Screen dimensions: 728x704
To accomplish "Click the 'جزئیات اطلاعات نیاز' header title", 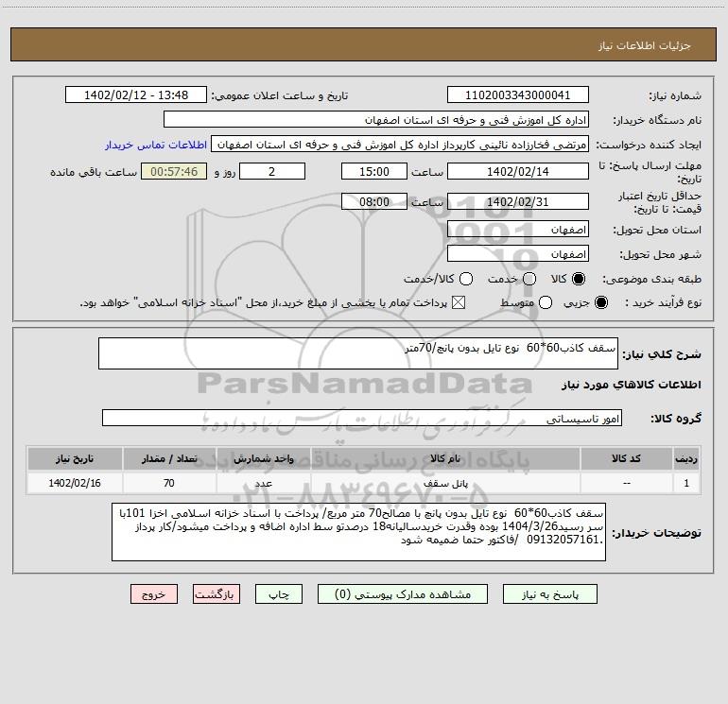I will 645,45.
